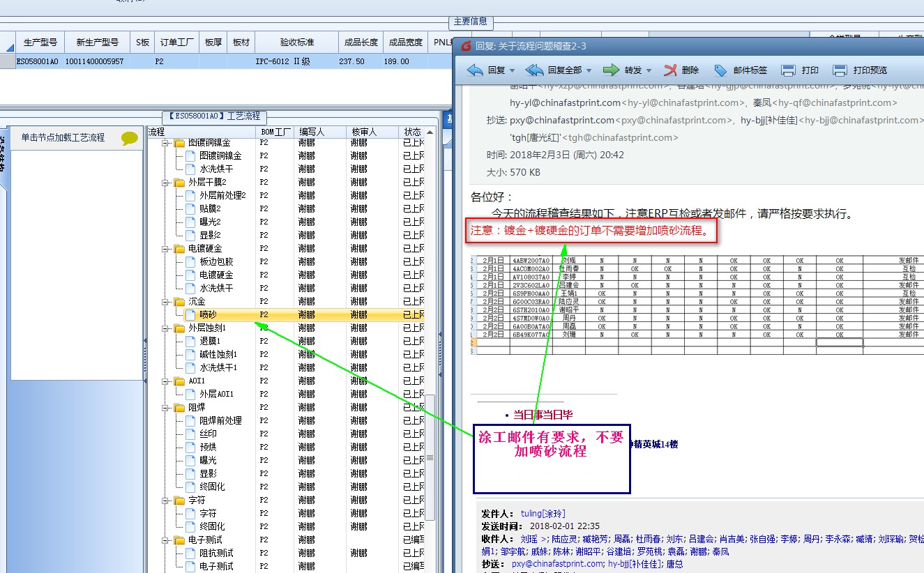The width and height of the screenshot is (924, 573).
Task: Collapse the AOI1 tree node
Action: (166, 381)
